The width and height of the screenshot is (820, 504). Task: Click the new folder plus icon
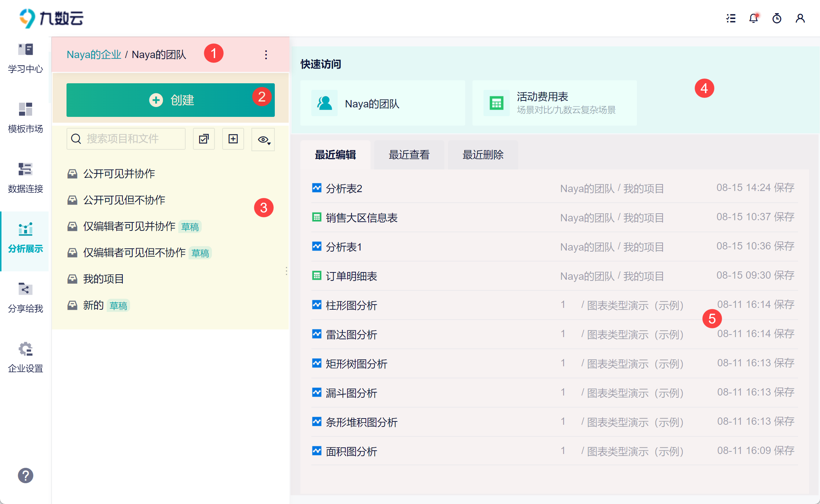pyautogui.click(x=233, y=139)
